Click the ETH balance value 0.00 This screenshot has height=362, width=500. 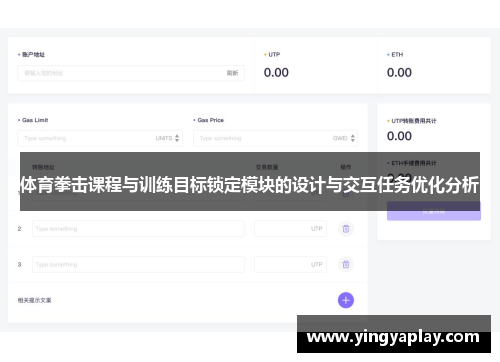(x=399, y=72)
